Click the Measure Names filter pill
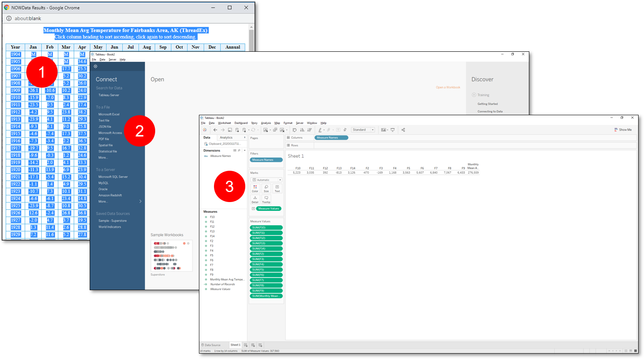The height and width of the screenshot is (359, 644). click(266, 159)
